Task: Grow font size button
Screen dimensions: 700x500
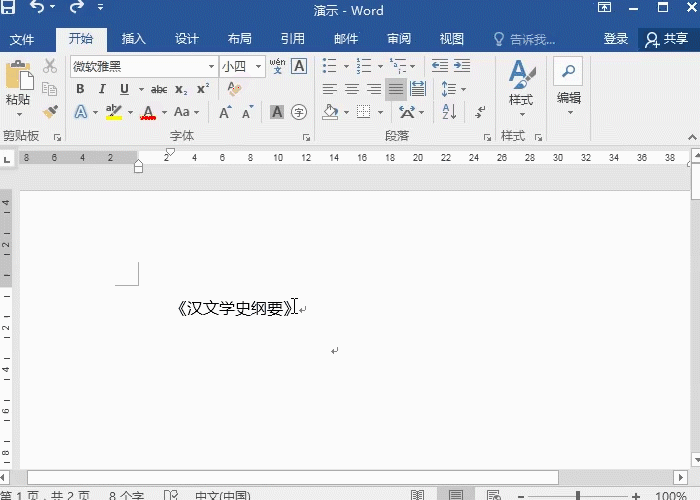Action: click(225, 112)
